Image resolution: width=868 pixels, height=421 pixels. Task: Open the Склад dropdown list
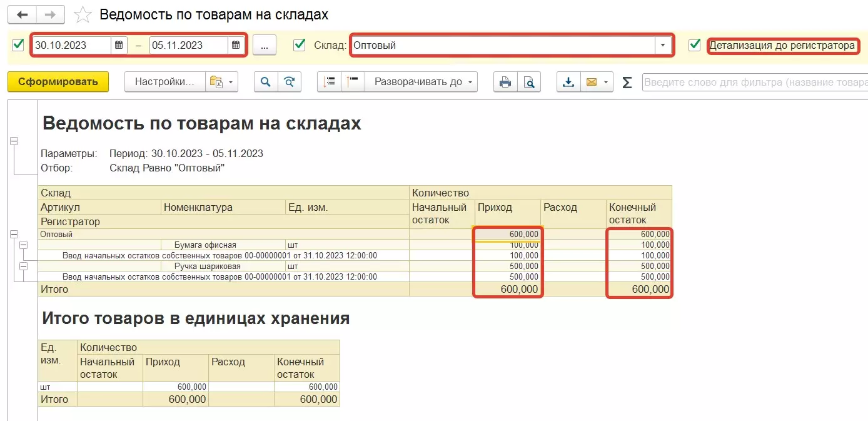click(663, 45)
